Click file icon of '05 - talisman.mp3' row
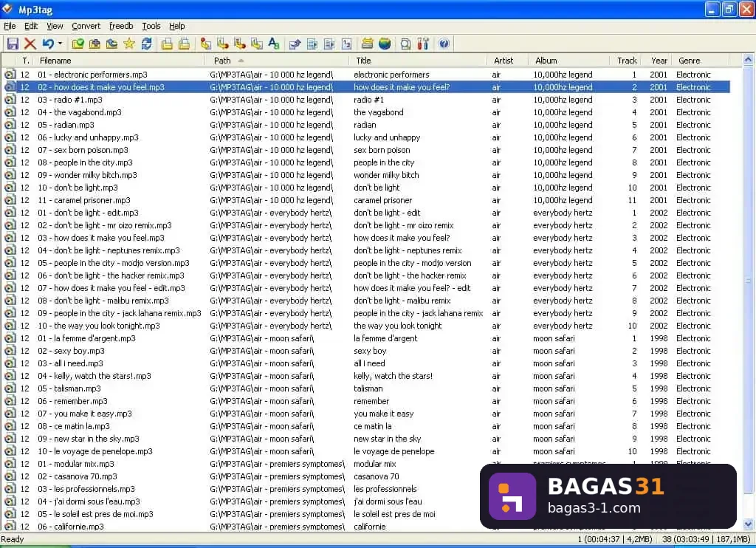The image size is (756, 548). tap(10, 388)
